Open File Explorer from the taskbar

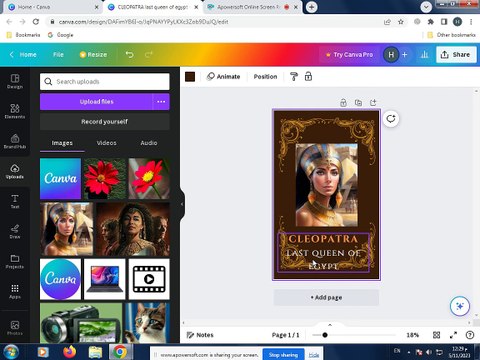(95, 352)
